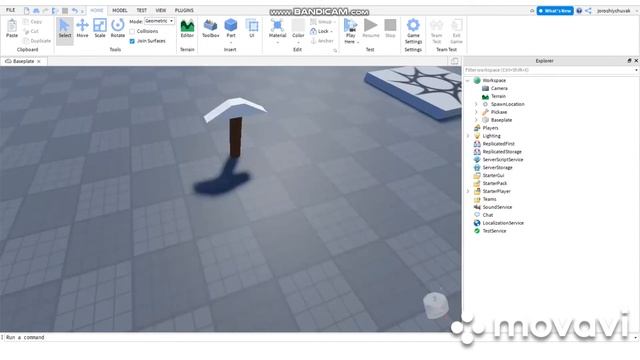Image resolution: width=640 pixels, height=360 pixels.
Task: Activate the Rotate tool
Action: (x=118, y=29)
